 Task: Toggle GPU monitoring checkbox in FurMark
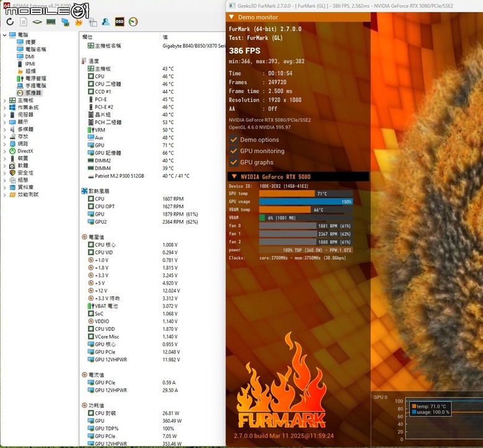click(233, 151)
